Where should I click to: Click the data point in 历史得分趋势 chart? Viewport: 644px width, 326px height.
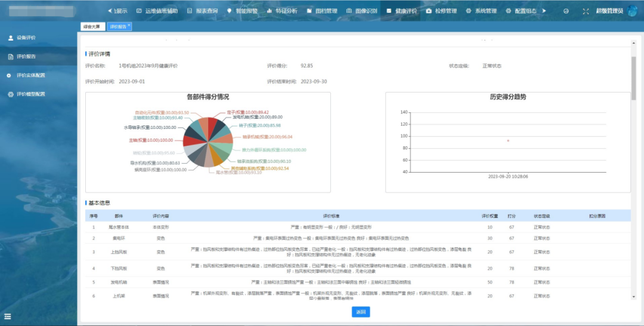tap(508, 140)
